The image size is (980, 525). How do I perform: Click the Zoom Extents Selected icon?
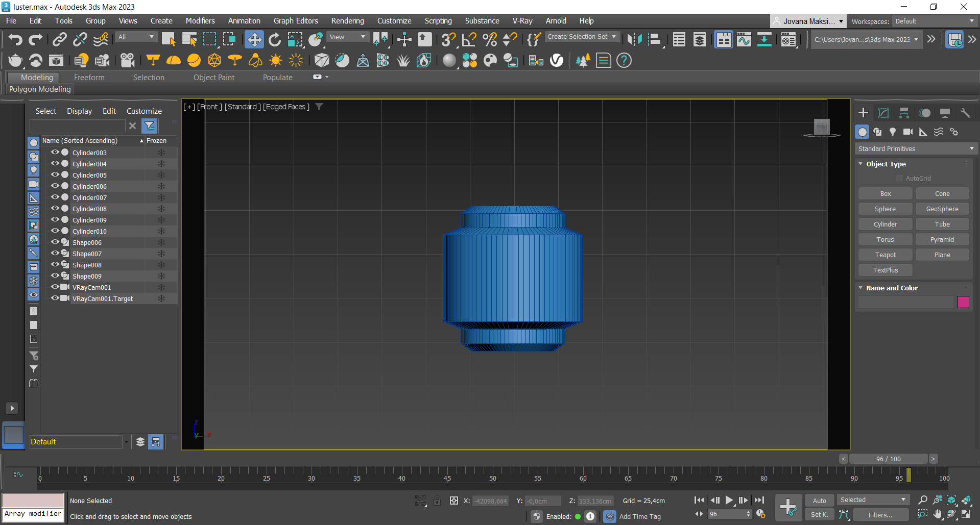pos(952,500)
